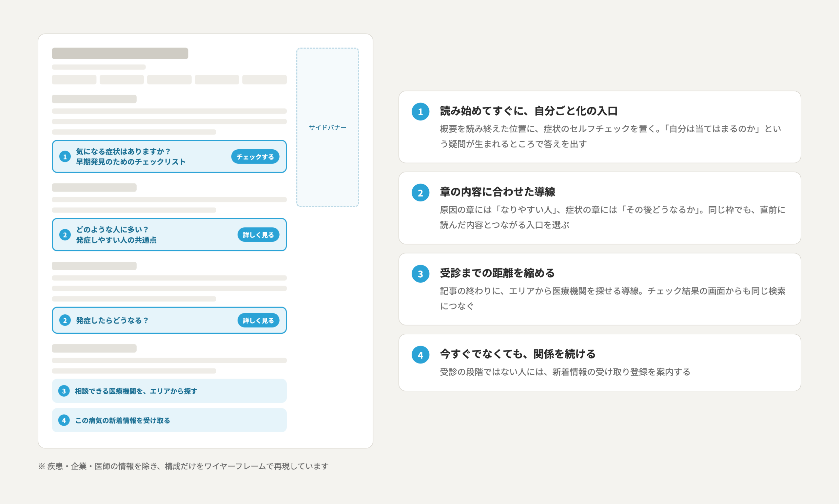The image size is (839, 504).
Task: Click the チェックする button
Action: coord(255,157)
